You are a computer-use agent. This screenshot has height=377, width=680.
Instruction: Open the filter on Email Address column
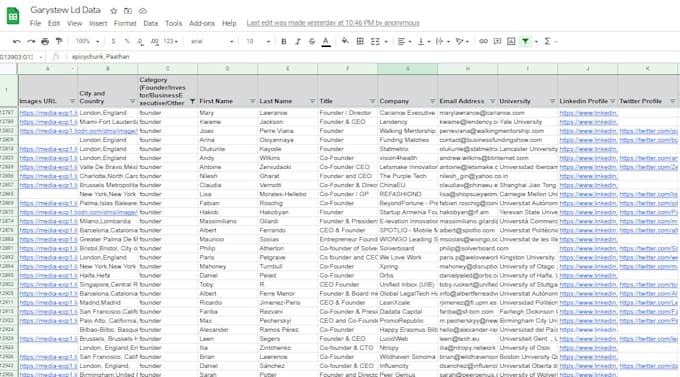(x=492, y=101)
